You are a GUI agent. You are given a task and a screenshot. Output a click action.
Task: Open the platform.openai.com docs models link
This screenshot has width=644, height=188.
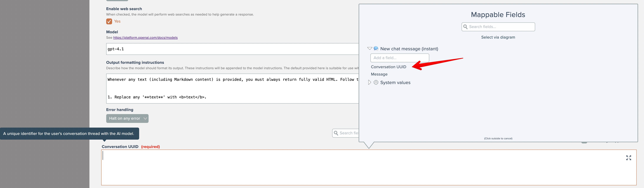click(x=145, y=38)
